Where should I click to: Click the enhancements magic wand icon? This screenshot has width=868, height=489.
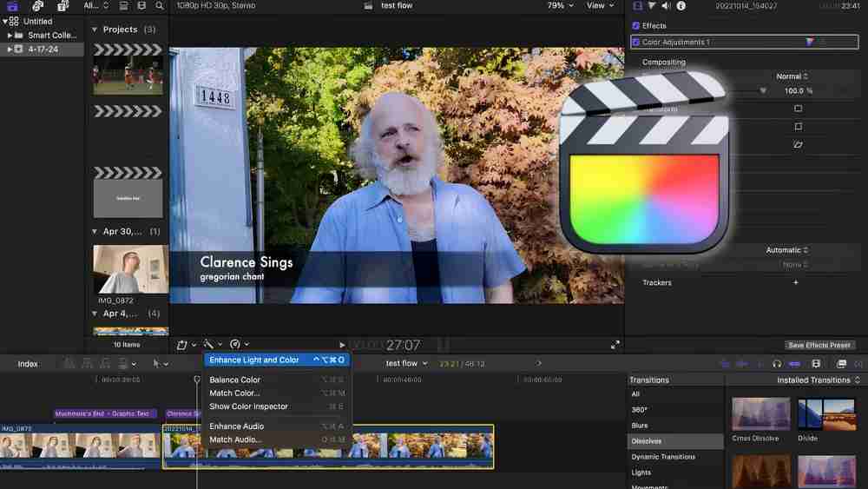click(x=208, y=345)
